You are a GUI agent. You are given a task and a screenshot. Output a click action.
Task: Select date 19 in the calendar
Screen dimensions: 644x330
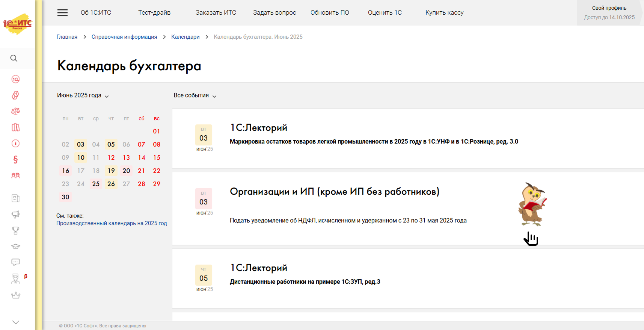pyautogui.click(x=111, y=171)
